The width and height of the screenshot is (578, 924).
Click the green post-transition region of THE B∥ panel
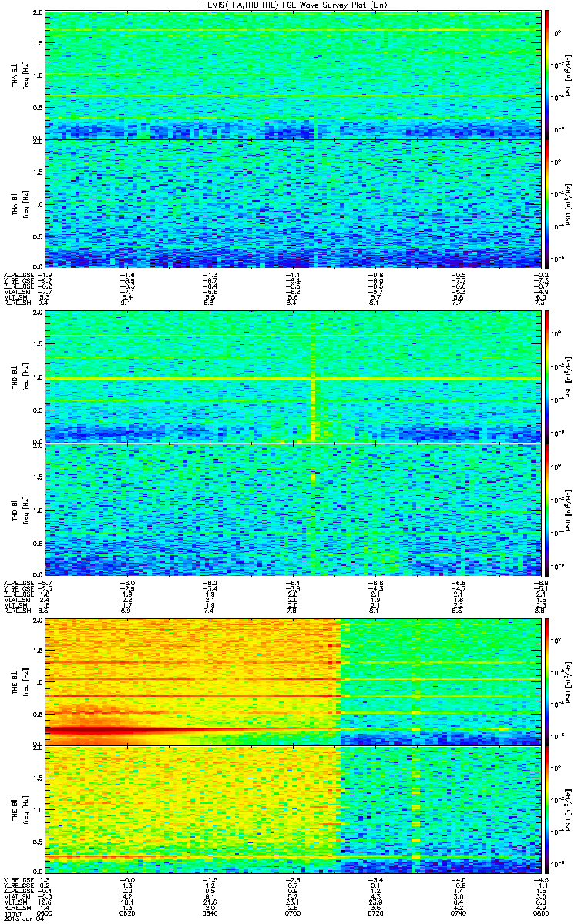(x=440, y=808)
